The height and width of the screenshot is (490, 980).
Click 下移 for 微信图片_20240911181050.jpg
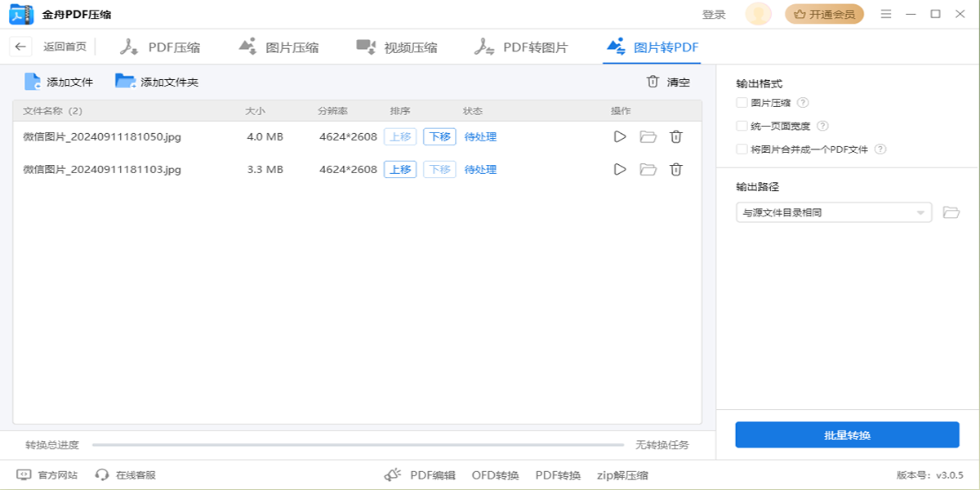[x=439, y=136]
